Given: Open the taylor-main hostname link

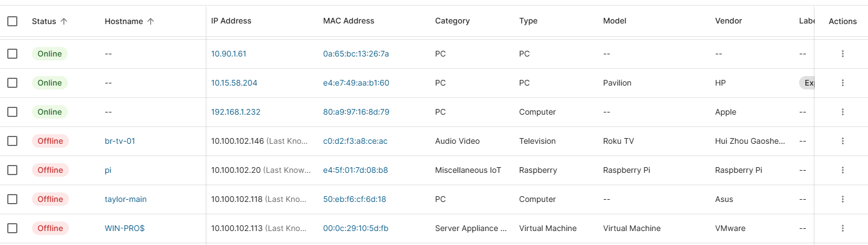Looking at the screenshot, I should pos(125,199).
